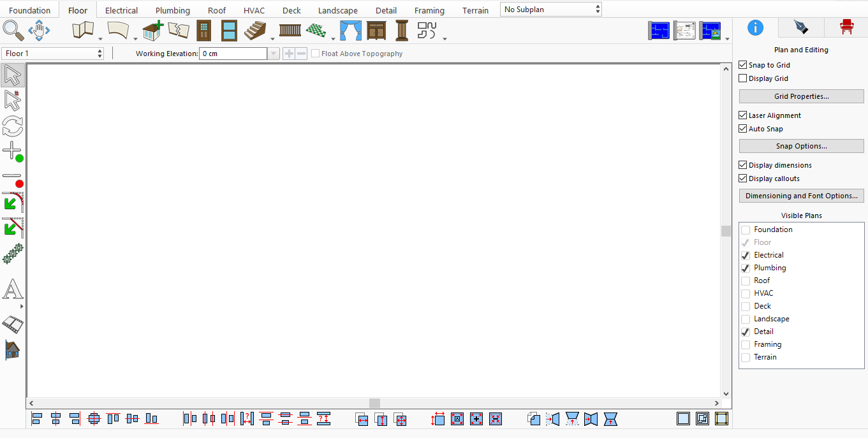
Task: Disable Snap to Grid checkbox
Action: click(x=742, y=65)
